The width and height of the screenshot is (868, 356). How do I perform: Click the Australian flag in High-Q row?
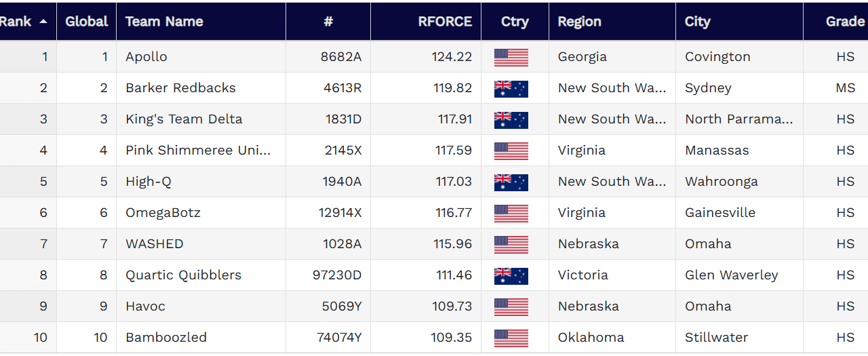click(x=511, y=182)
